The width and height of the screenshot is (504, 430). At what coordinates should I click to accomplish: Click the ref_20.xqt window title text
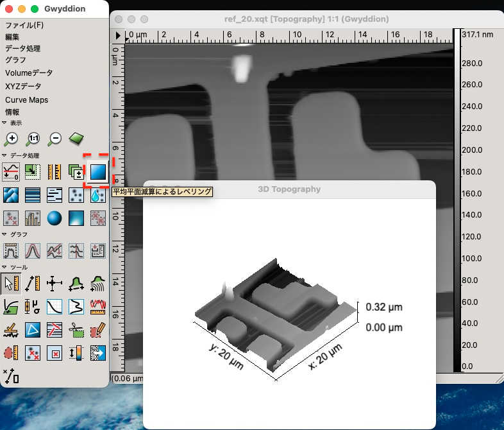[x=307, y=19]
